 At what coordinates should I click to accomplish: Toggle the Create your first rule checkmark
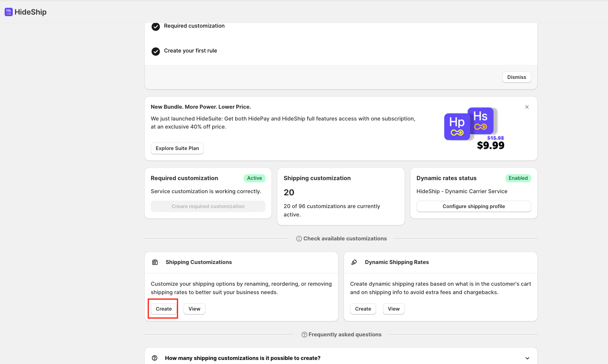tap(156, 51)
